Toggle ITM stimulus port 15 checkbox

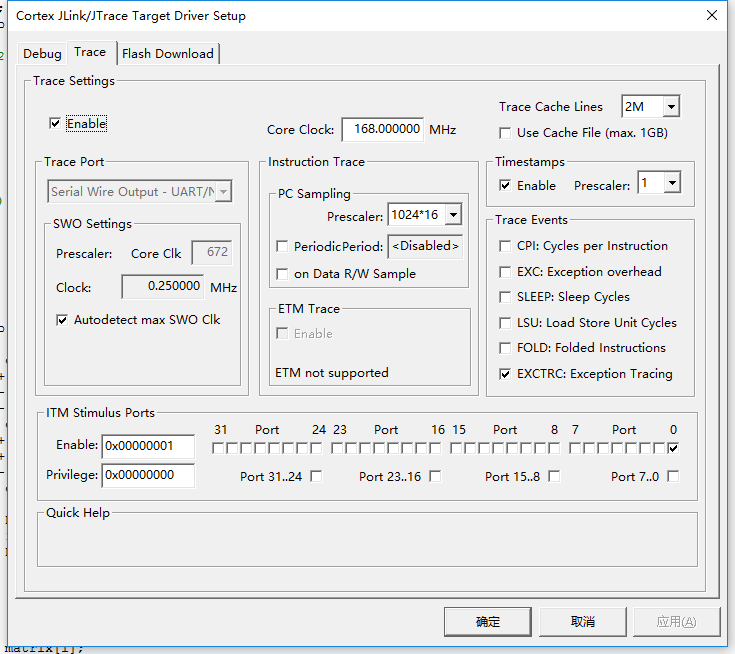point(456,448)
